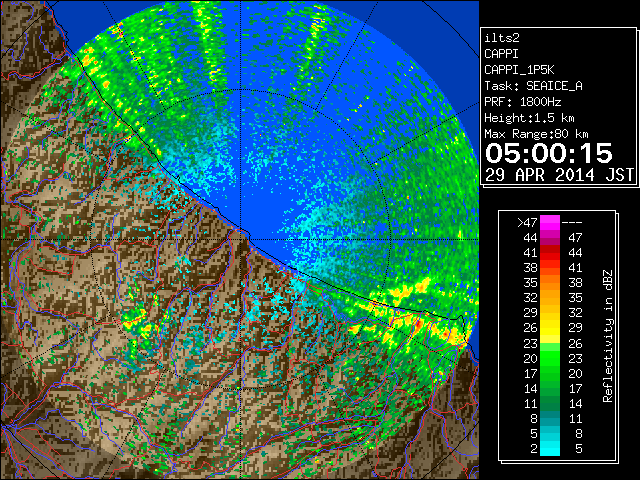Click the "Max Range:80 km" label
Image resolution: width=640 pixels, height=480 pixels.
(536, 134)
